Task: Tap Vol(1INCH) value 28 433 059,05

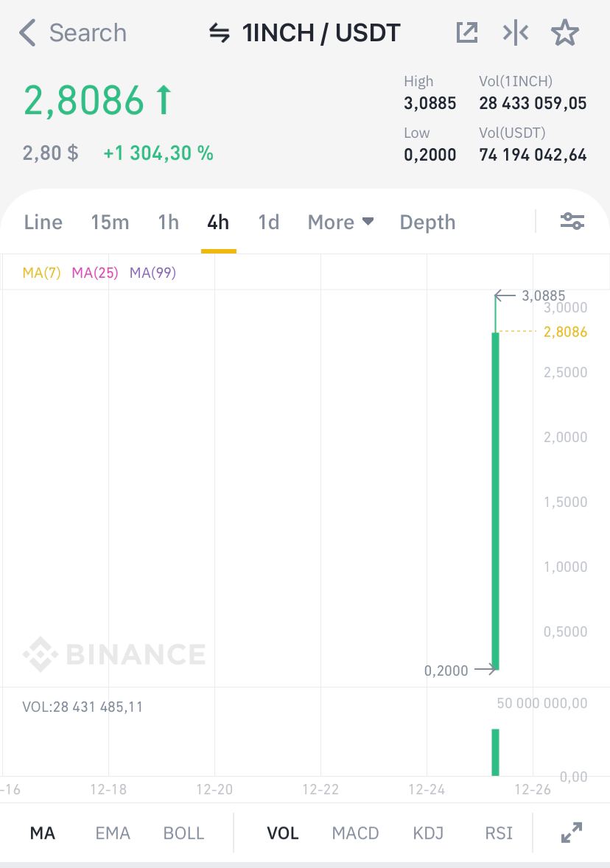Action: point(533,103)
